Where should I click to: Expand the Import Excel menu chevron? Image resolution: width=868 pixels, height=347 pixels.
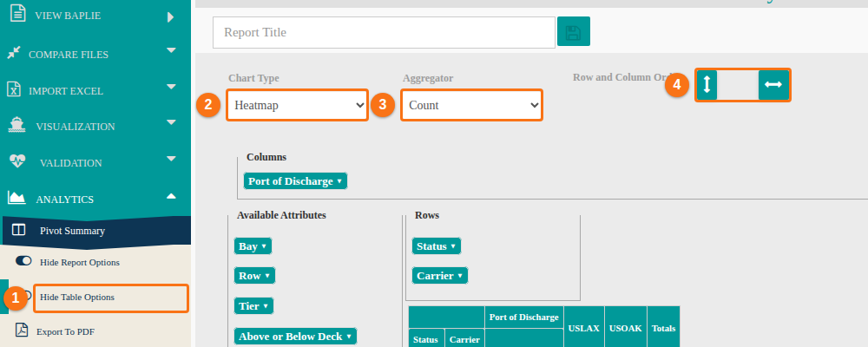click(171, 87)
